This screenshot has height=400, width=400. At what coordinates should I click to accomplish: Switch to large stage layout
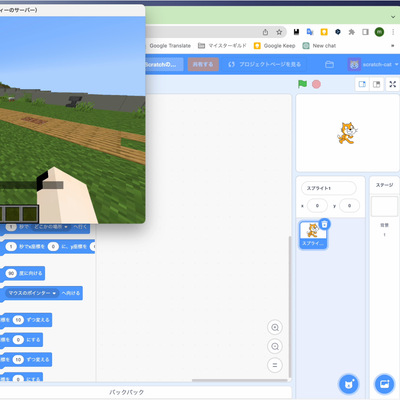pos(377,84)
